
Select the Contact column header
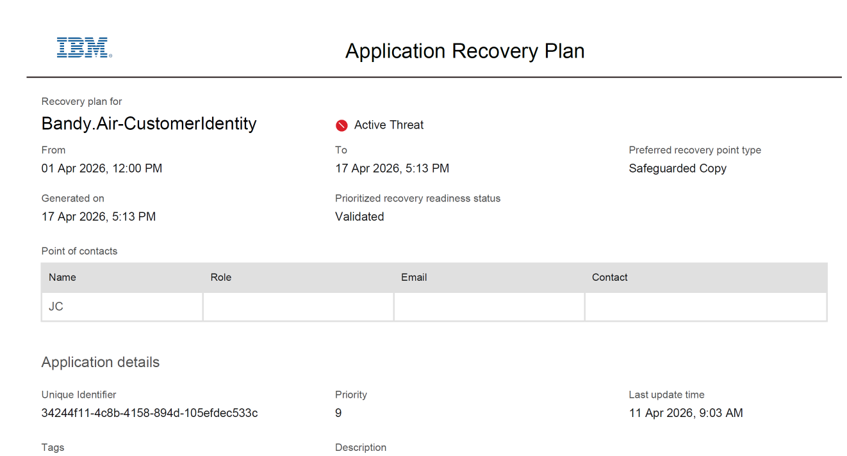pos(609,277)
